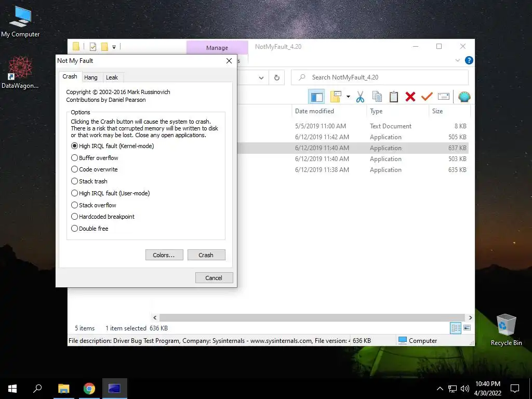532x399 pixels.
Task: Click the Cut scissors icon
Action: click(x=361, y=97)
